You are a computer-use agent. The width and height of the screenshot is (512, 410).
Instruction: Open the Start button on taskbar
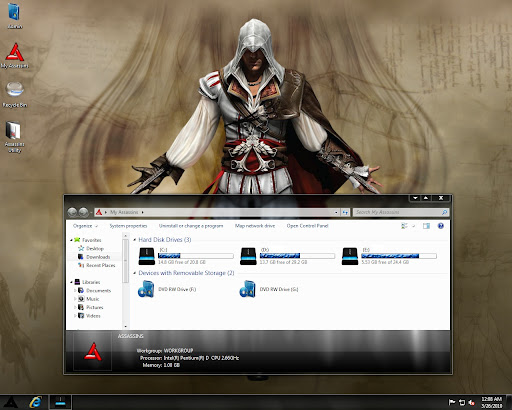[x=11, y=403]
